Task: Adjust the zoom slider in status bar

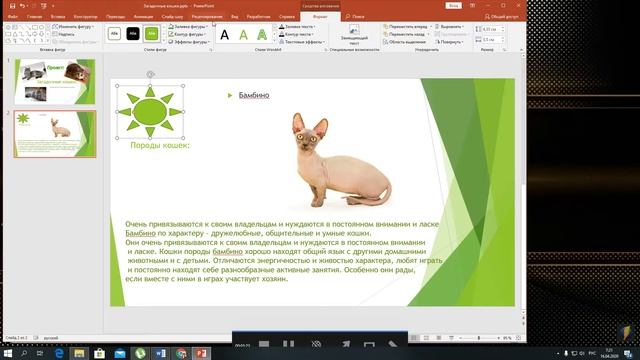Action: (x=479, y=338)
